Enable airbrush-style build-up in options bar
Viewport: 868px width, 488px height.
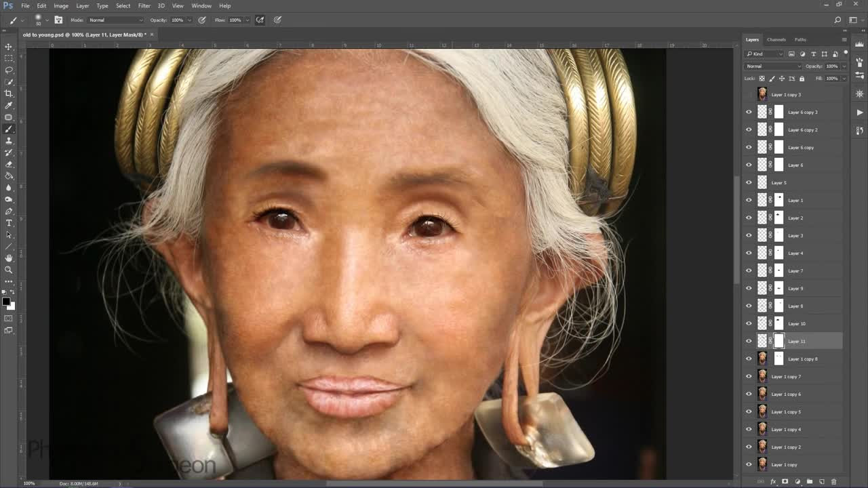[260, 20]
